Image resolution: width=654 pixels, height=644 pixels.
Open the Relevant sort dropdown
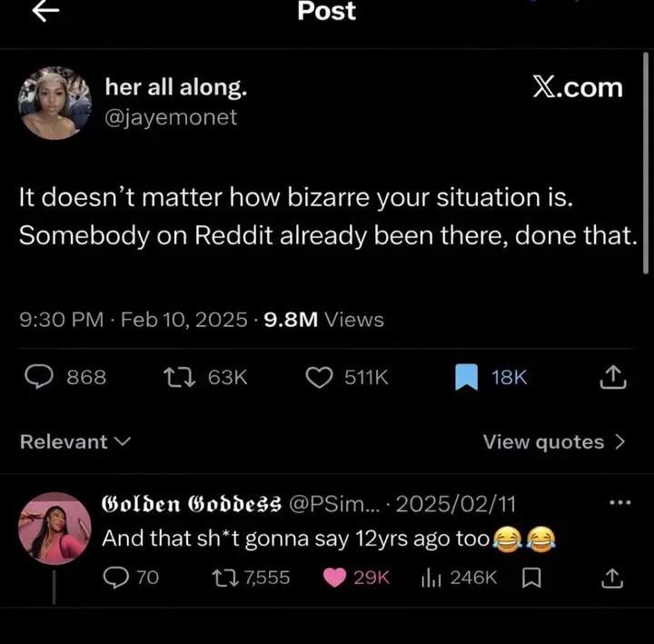(75, 441)
